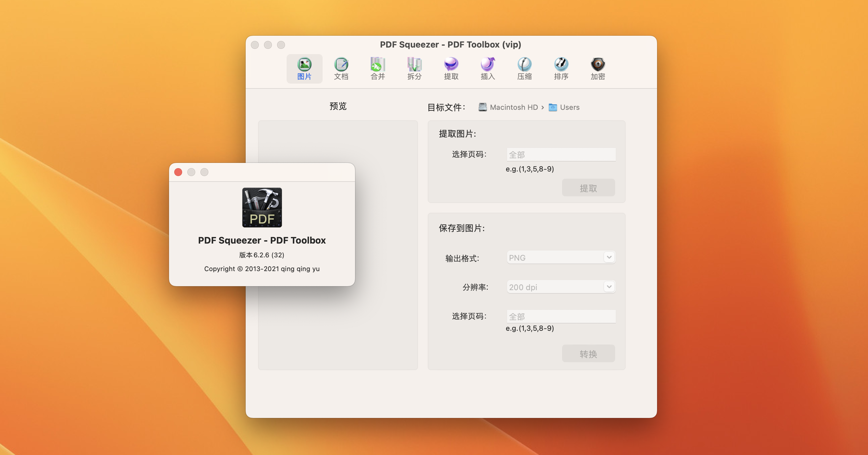The image size is (868, 455).
Task: Close the About PDF Squeezer window
Action: (178, 172)
